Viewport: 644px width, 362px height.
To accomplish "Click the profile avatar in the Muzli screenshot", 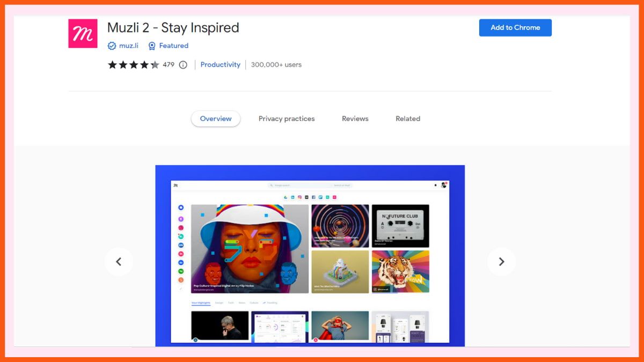I will click(444, 184).
